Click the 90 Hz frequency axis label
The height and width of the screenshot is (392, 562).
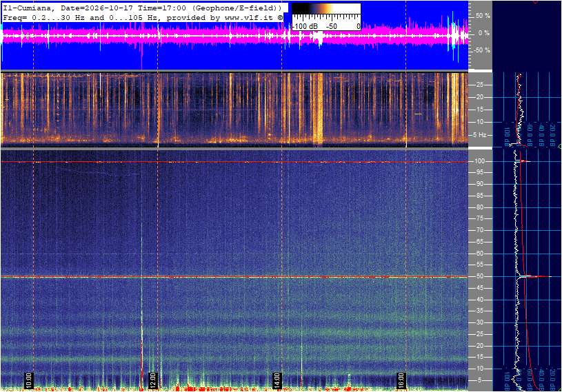[479, 184]
